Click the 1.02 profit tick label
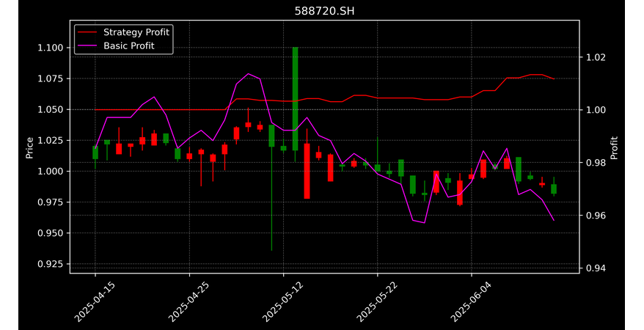 tap(595, 57)
